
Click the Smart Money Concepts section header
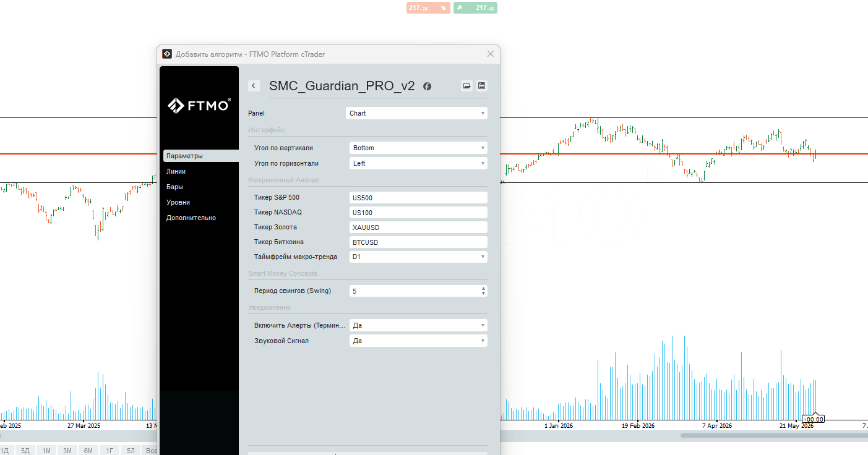pyautogui.click(x=283, y=273)
